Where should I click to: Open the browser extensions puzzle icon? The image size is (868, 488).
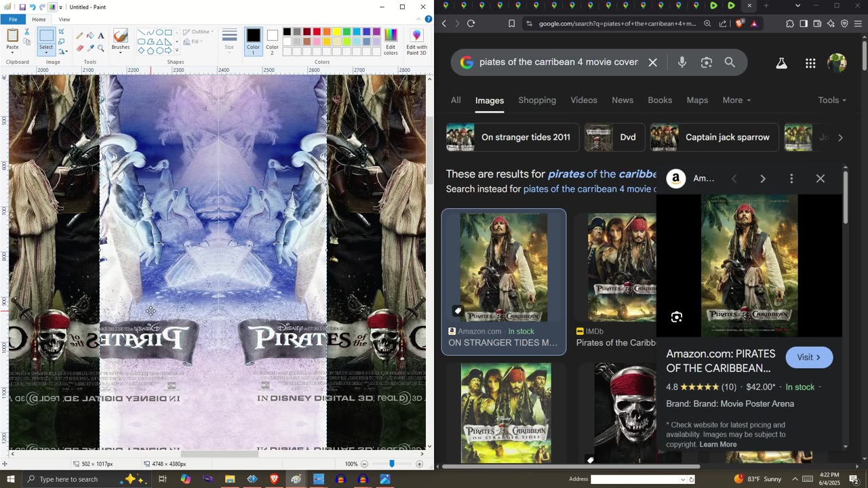click(x=790, y=24)
